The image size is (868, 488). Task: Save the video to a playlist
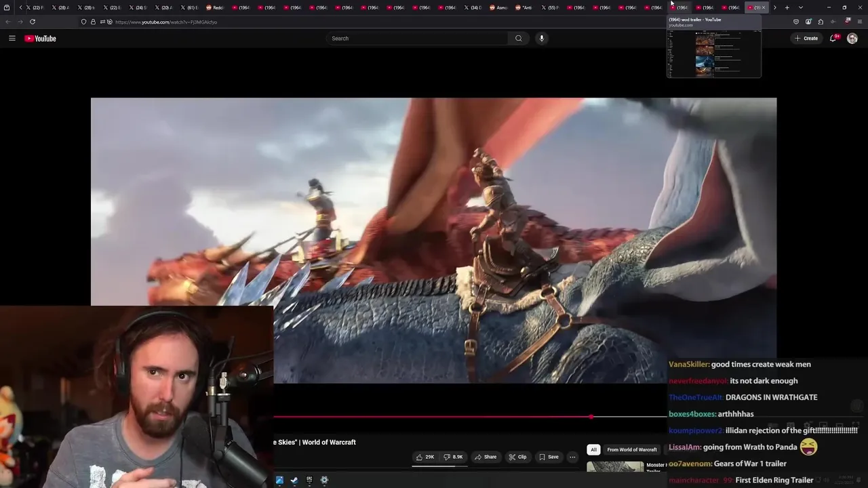[x=549, y=457]
